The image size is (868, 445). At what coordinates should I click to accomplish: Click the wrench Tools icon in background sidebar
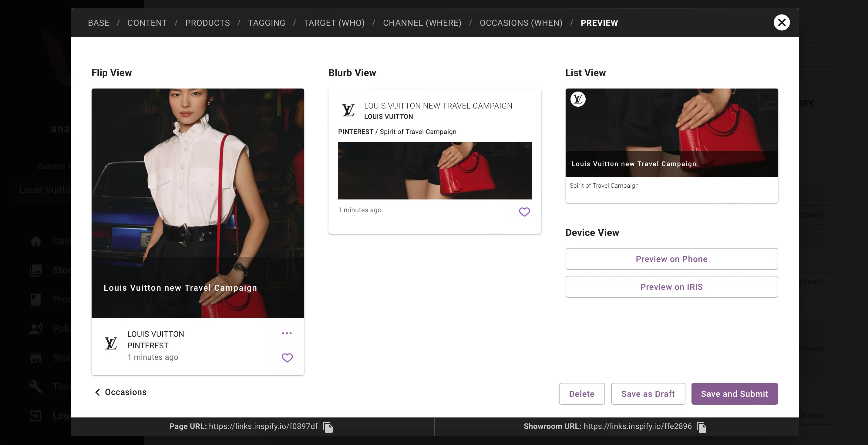[36, 386]
